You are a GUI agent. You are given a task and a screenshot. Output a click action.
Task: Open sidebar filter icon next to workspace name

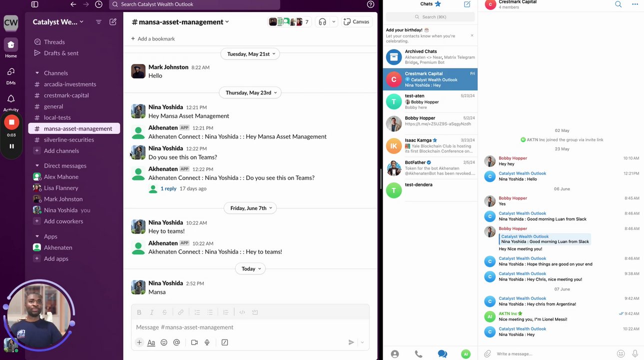coord(98,22)
